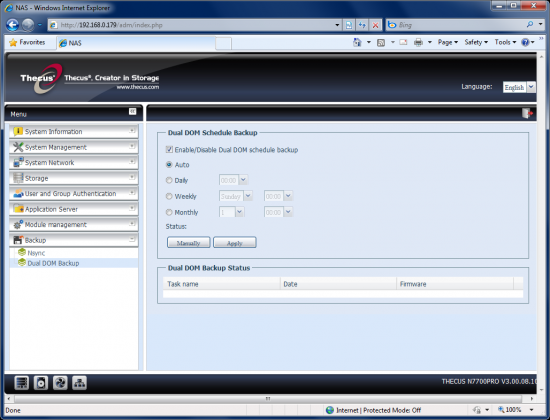
Task: Open a new blank tab
Action: point(223,44)
